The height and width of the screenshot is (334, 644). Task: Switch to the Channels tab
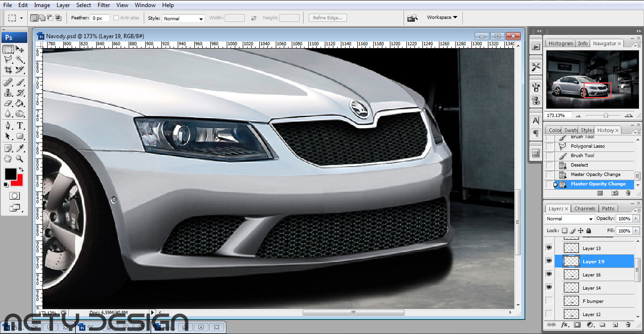[585, 209]
